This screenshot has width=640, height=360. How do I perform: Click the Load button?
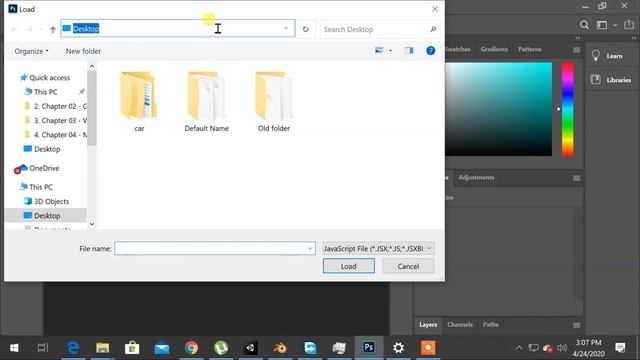click(x=349, y=266)
